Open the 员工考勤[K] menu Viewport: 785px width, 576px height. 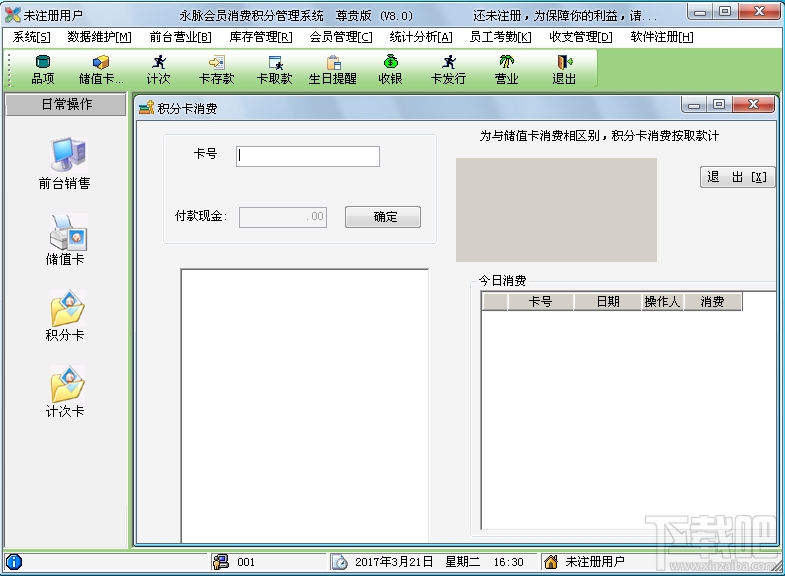(501, 37)
